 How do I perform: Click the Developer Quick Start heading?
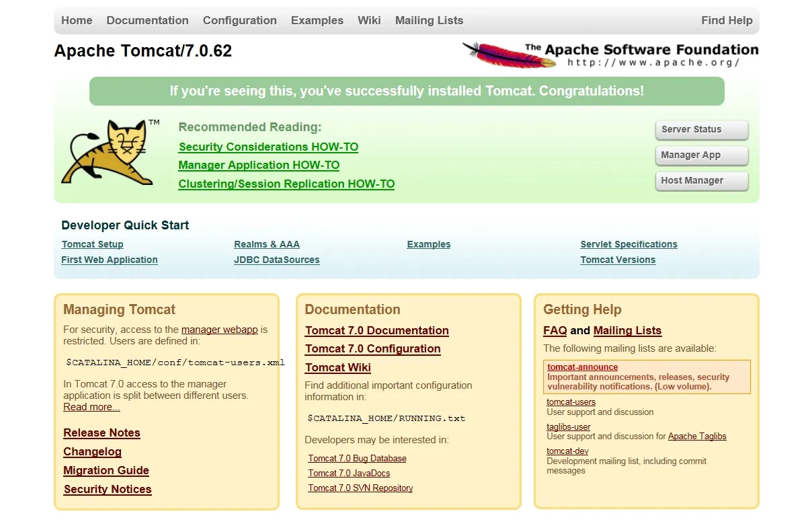coord(125,225)
